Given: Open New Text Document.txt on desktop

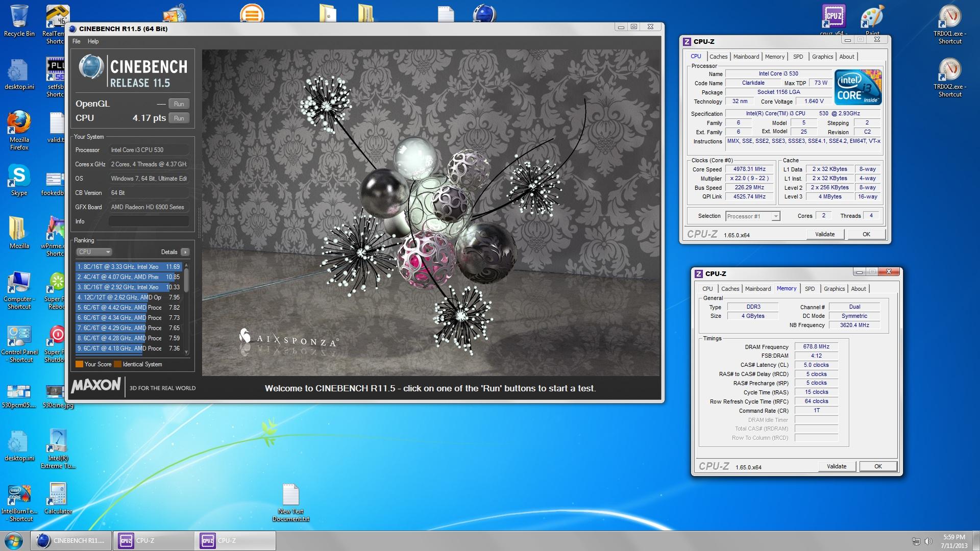Looking at the screenshot, I should click(290, 503).
